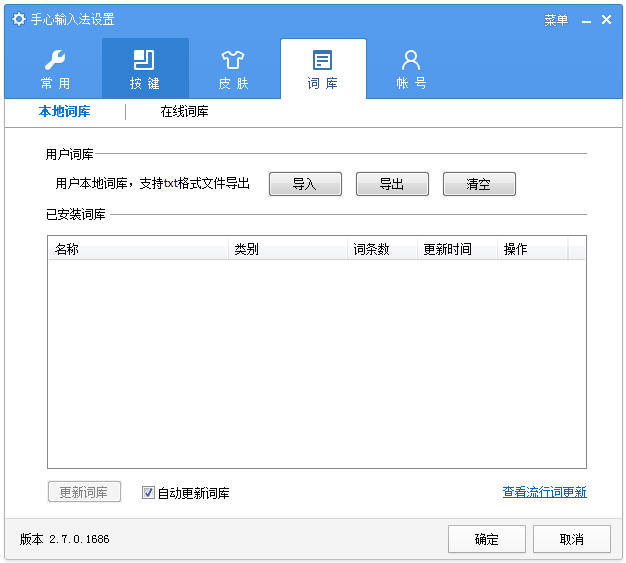Toggle 自动更新词库 checkbox
Viewport: 626px width, 563px height.
point(148,493)
